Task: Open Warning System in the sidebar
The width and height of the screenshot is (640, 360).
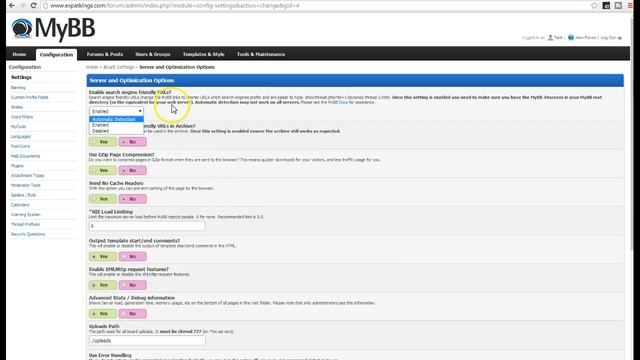Action: point(26,215)
